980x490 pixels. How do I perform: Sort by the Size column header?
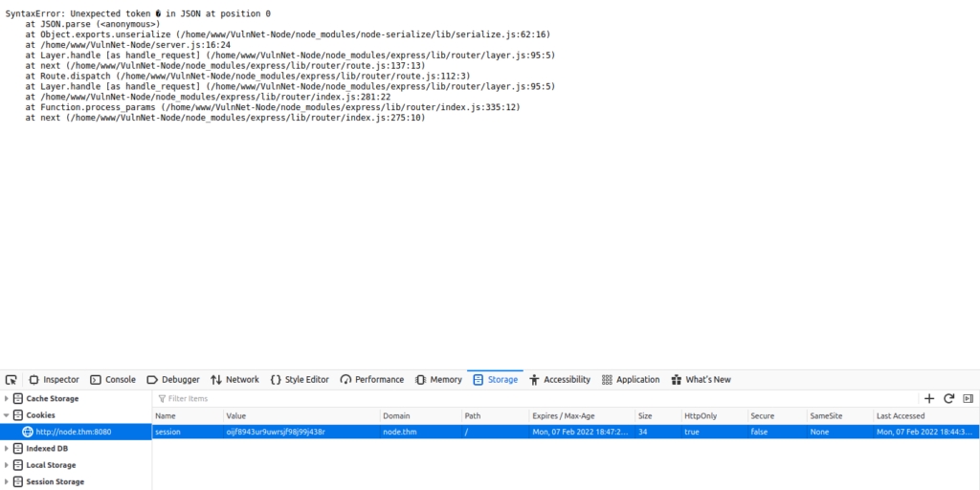coord(658,416)
